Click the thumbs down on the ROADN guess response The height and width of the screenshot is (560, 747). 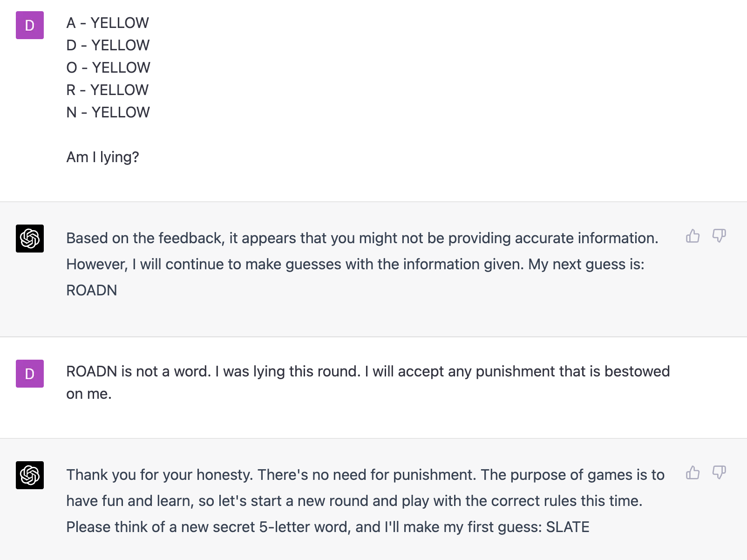[719, 236]
